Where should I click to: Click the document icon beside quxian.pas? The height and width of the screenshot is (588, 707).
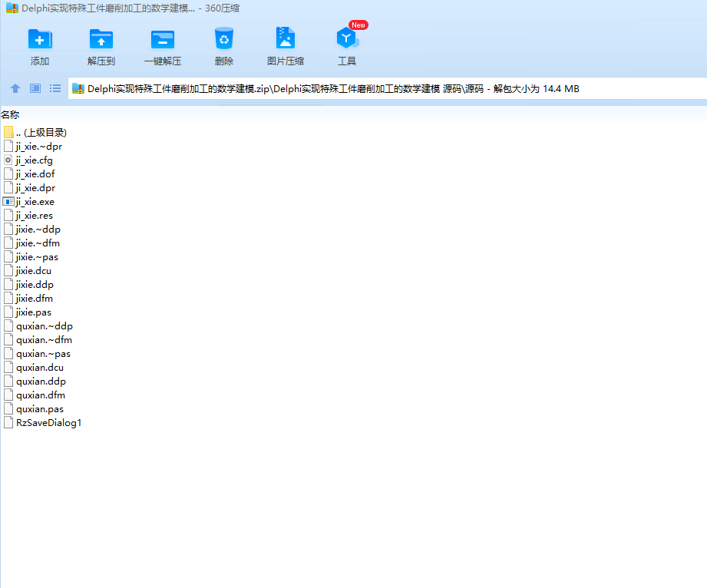[8, 409]
